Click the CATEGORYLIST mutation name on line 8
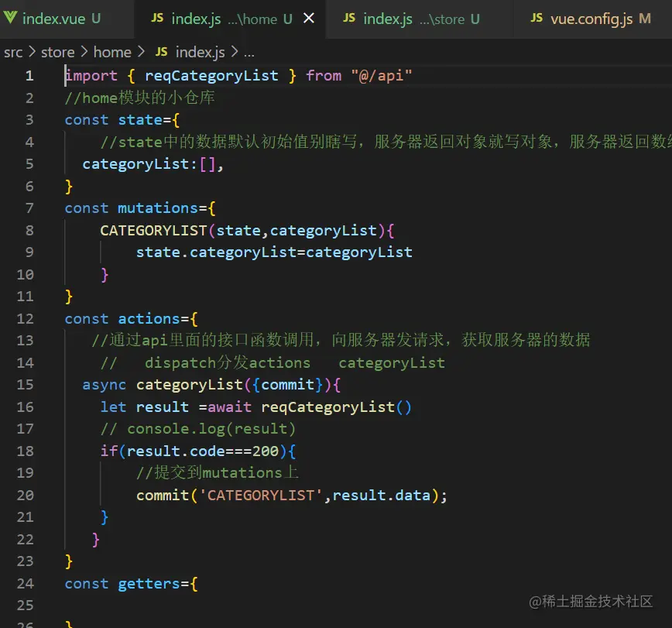Viewport: 672px width, 628px height. pos(153,231)
